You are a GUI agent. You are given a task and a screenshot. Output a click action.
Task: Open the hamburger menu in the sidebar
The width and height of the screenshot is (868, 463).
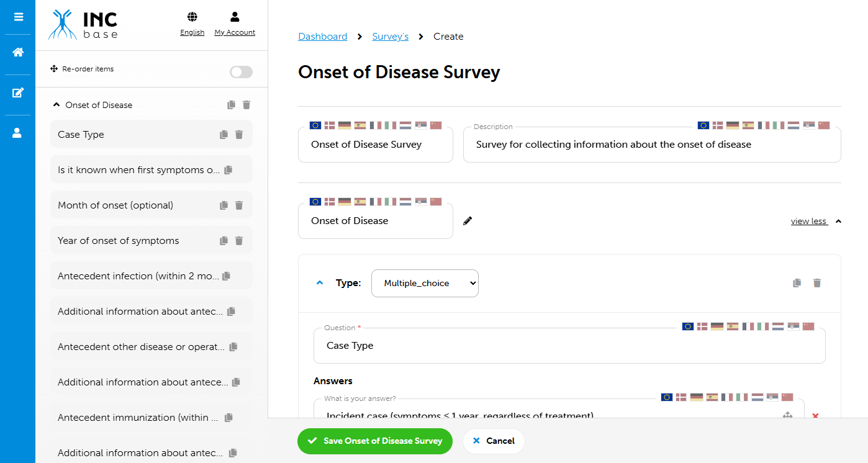[x=17, y=17]
